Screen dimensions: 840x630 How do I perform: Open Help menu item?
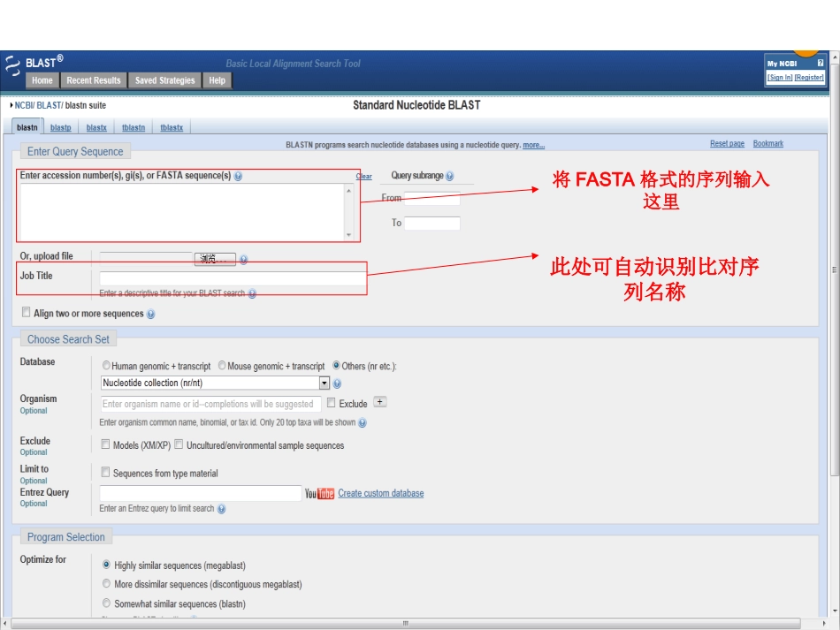(217, 80)
